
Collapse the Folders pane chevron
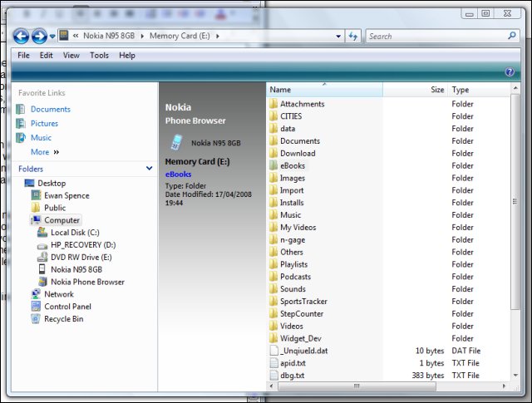[149, 168]
